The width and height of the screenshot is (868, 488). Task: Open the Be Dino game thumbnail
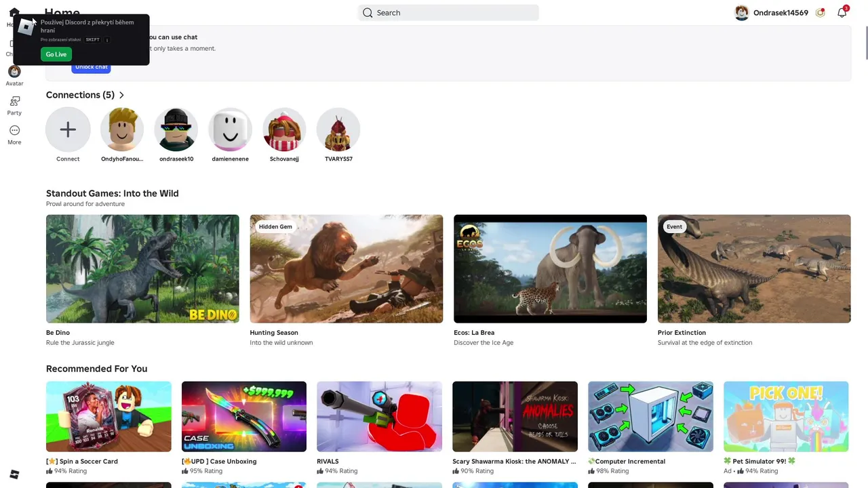142,269
